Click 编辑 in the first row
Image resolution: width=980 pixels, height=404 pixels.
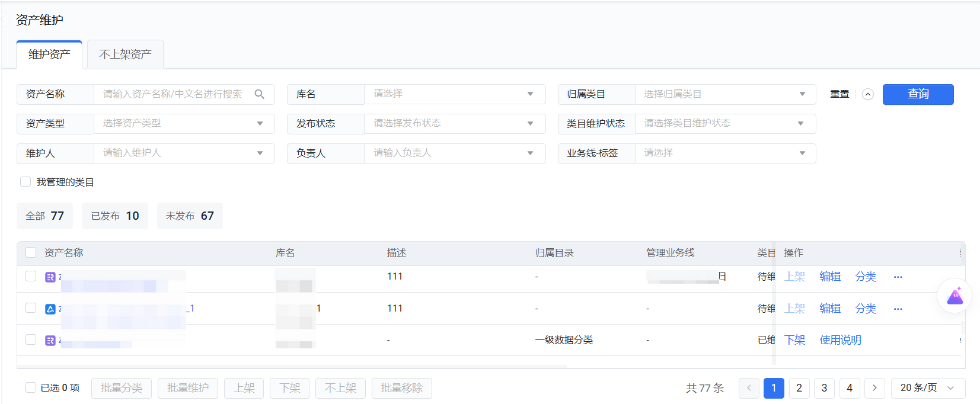pos(830,277)
